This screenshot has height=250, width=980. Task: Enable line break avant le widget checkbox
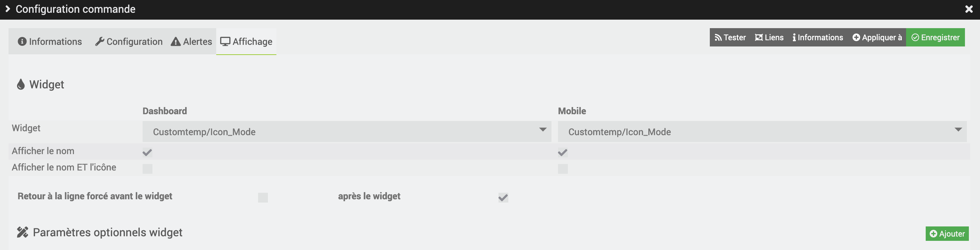click(263, 198)
